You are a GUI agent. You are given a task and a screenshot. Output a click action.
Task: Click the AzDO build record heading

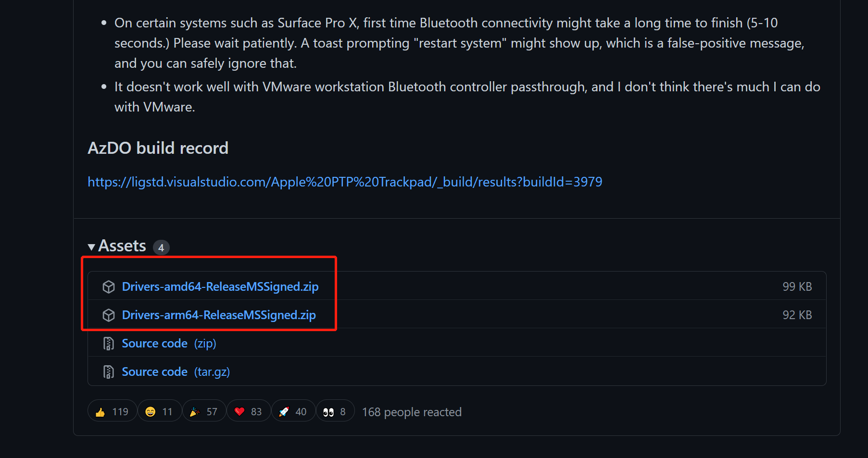[x=158, y=148]
